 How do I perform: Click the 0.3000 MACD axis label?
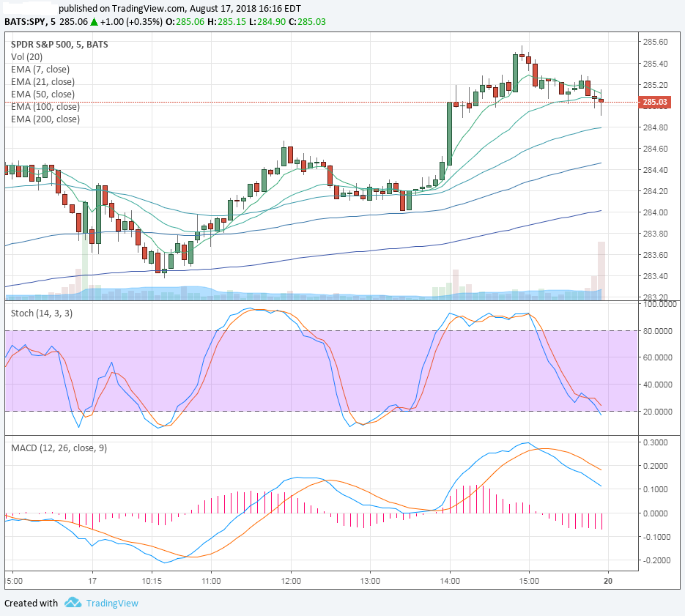point(655,442)
